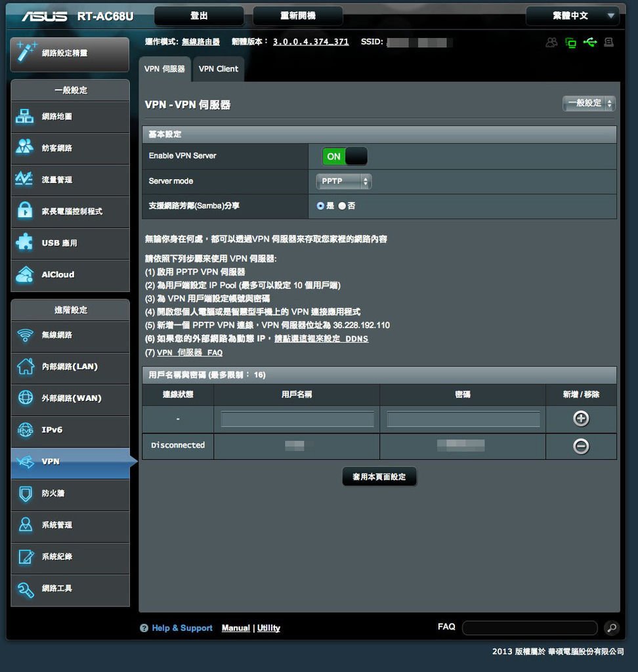Select 是 for Samba sharing support

click(320, 205)
